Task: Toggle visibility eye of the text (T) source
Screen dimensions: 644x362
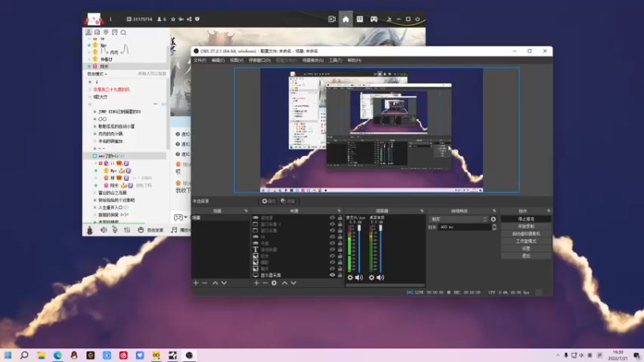Action: 332,249
